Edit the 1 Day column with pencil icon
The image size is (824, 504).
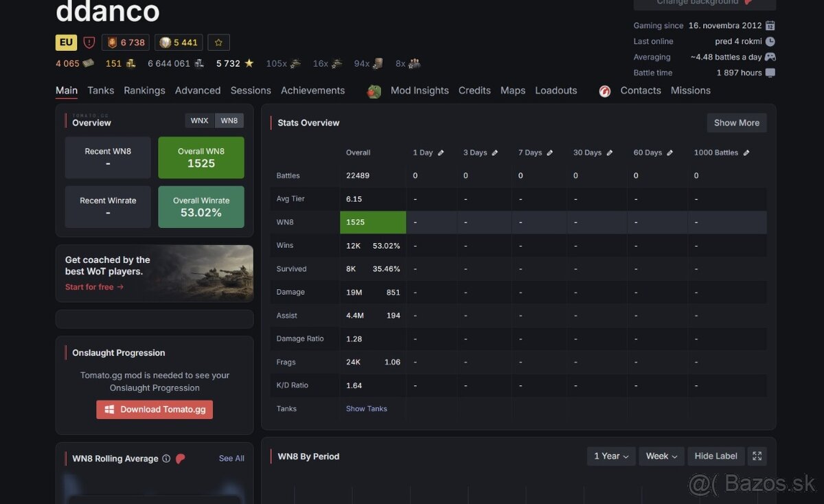[x=441, y=153]
